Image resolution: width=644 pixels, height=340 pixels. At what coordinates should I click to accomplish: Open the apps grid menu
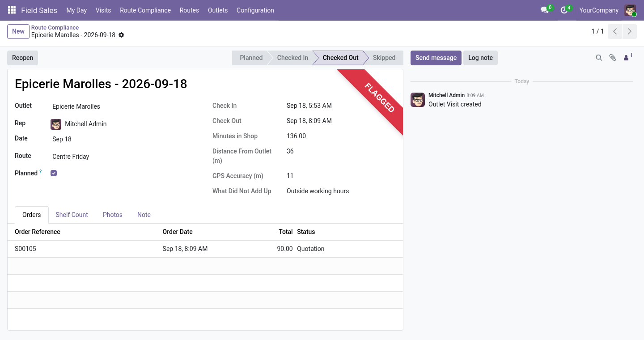pyautogui.click(x=12, y=10)
